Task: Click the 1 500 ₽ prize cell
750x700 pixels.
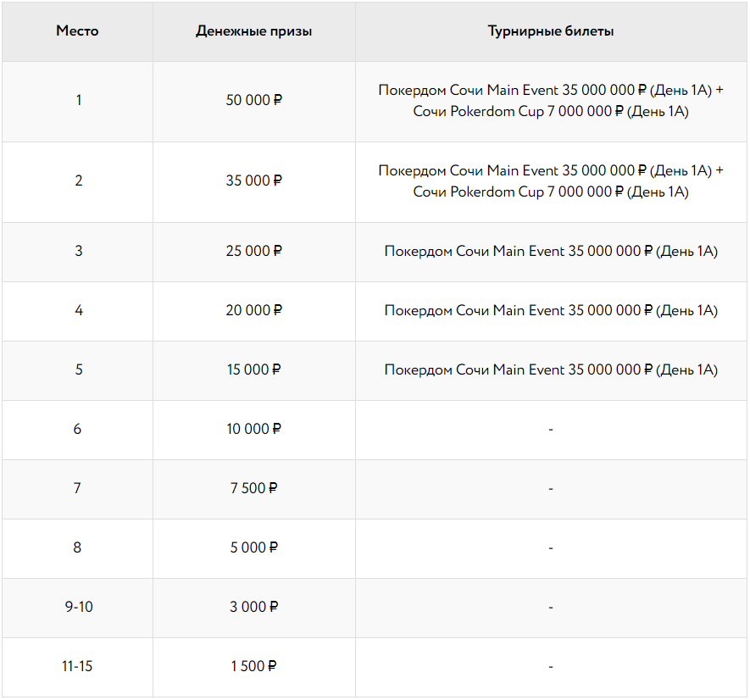Action: 253,666
